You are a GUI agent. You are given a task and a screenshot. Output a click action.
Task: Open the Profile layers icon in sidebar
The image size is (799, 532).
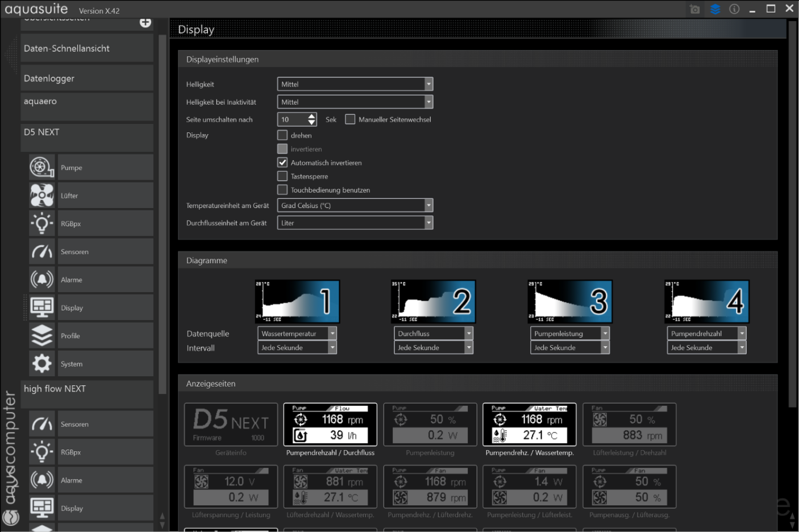(x=42, y=336)
